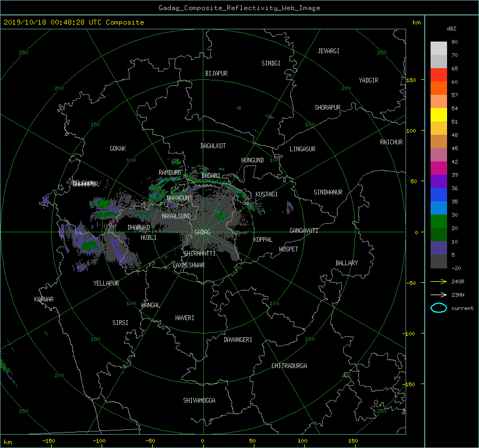
Task: Select the gray swatch between 70 and 65 dBZ
Action: click(439, 61)
